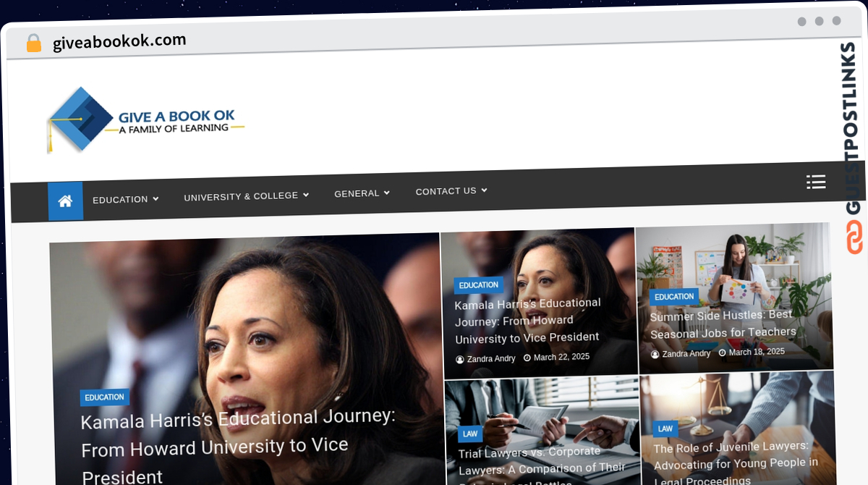The image size is (868, 485).
Task: Click clock icon next to March 22, 2025
Action: click(x=527, y=358)
